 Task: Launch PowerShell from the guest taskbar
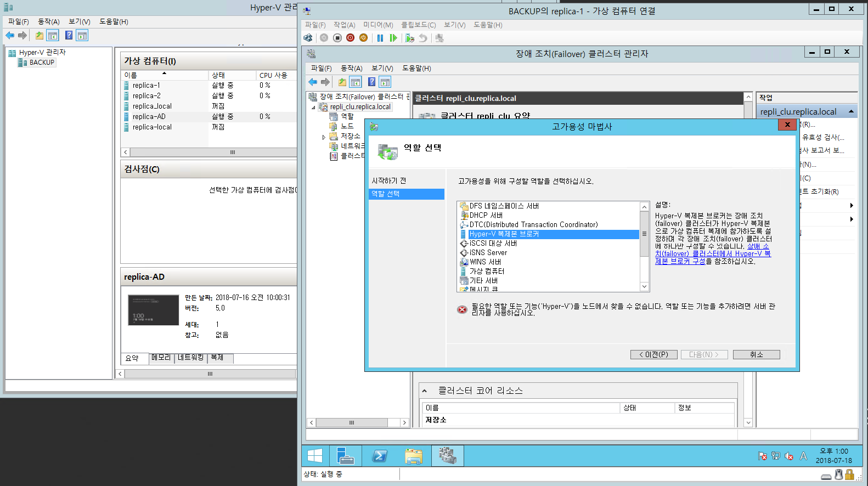pos(380,456)
